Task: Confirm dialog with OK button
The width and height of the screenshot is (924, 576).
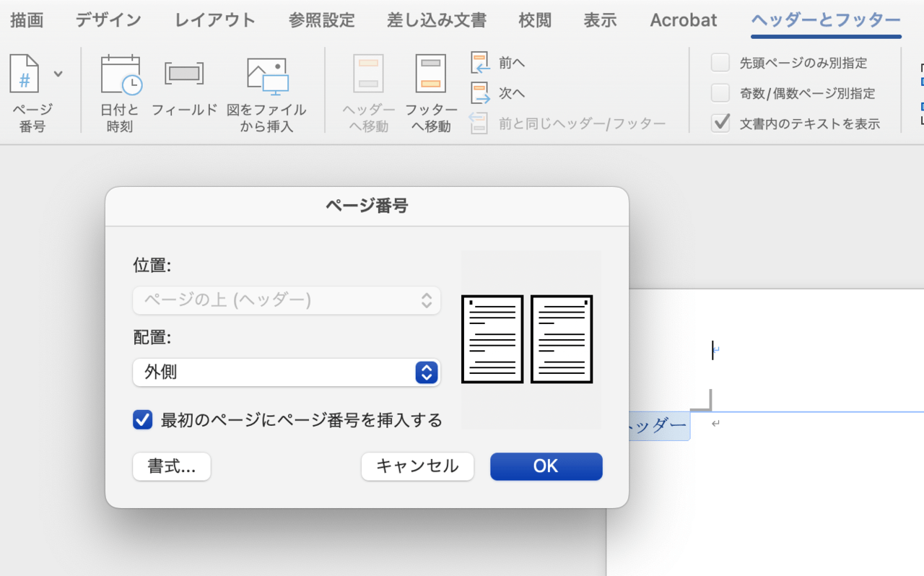Action: (x=546, y=466)
